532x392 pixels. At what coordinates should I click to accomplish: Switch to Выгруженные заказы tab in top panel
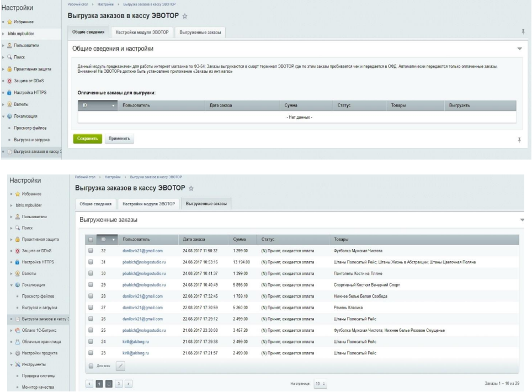[x=200, y=32]
